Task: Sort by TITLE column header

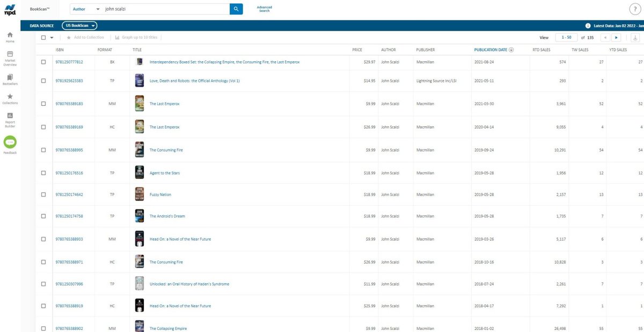Action: (x=137, y=50)
